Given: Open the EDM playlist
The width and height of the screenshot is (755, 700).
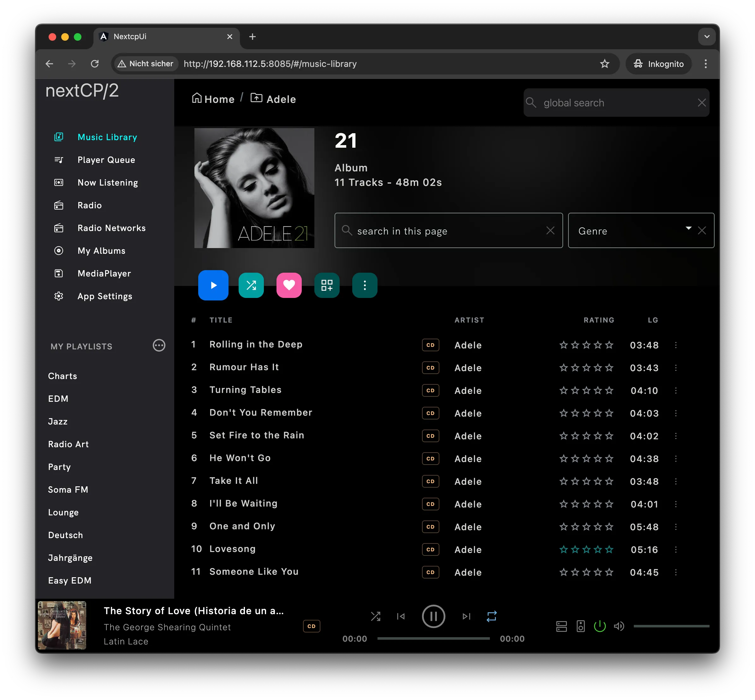Looking at the screenshot, I should (58, 399).
